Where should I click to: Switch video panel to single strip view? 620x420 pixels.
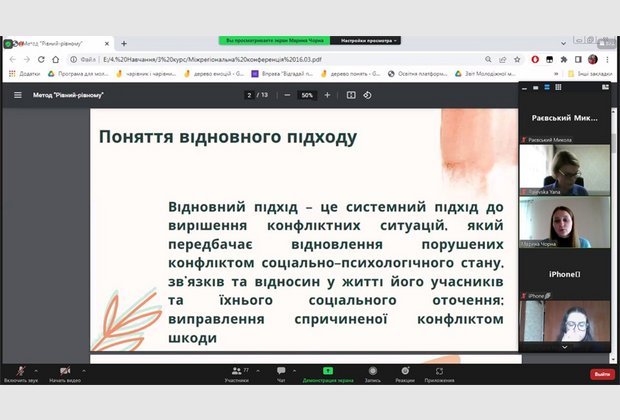(535, 87)
